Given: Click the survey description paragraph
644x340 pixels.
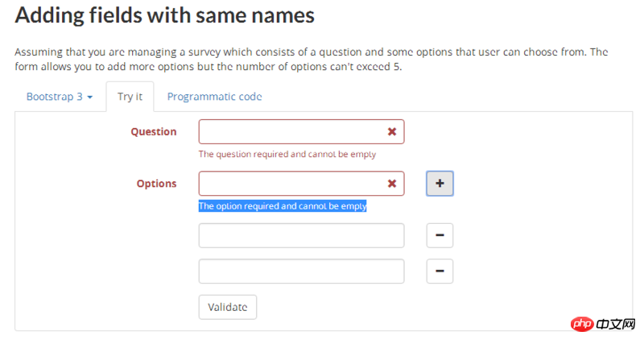Looking at the screenshot, I should tap(311, 59).
